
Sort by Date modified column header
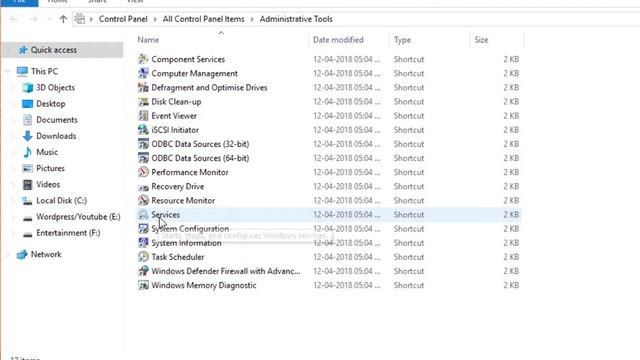click(x=338, y=40)
